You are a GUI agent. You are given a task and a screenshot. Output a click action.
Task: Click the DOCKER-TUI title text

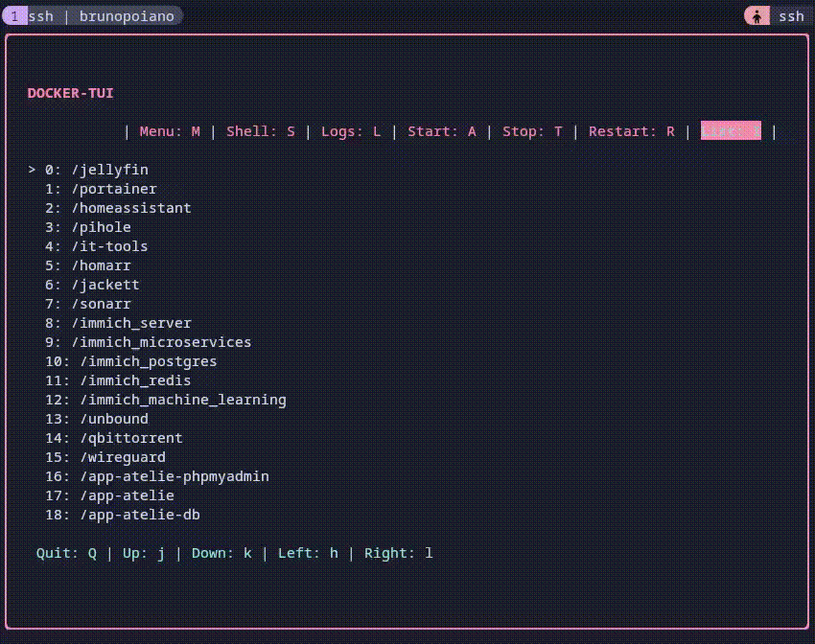click(x=70, y=93)
